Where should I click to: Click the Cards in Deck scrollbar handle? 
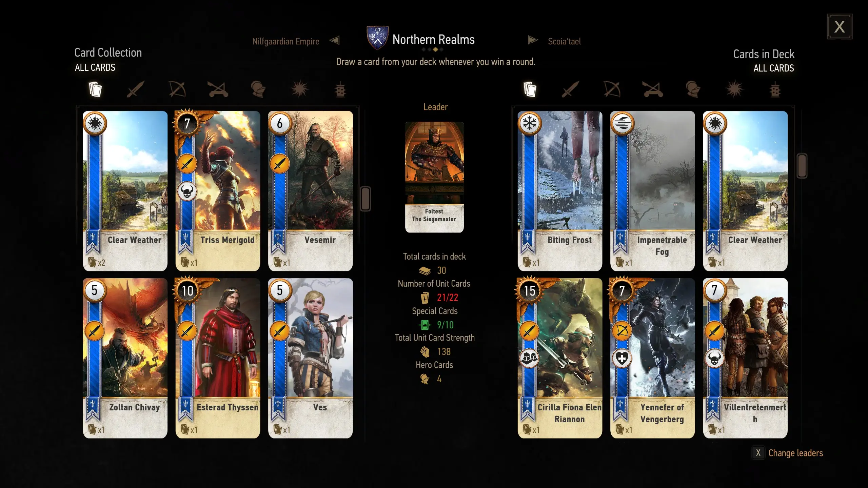point(802,166)
